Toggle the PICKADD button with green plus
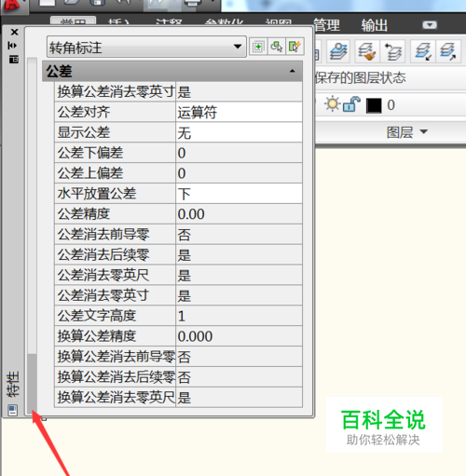The width and height of the screenshot is (466, 476). (258, 47)
